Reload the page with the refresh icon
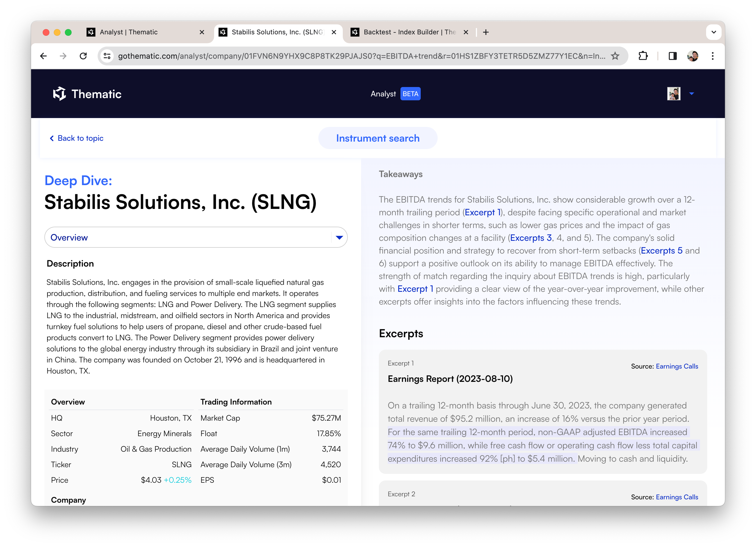Screen dimensions: 756x547 pos(83,56)
